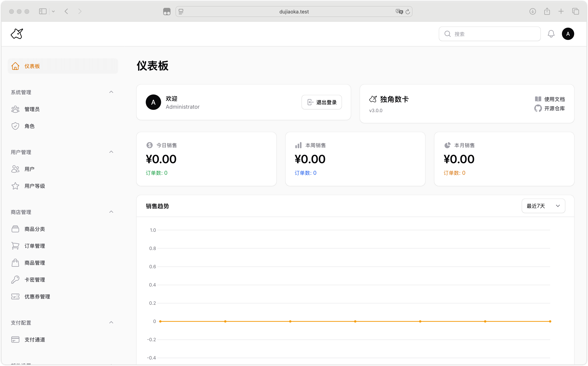Open the sidebar chevron menu in Safari
Screen dimensions: 588x366
[53, 11]
